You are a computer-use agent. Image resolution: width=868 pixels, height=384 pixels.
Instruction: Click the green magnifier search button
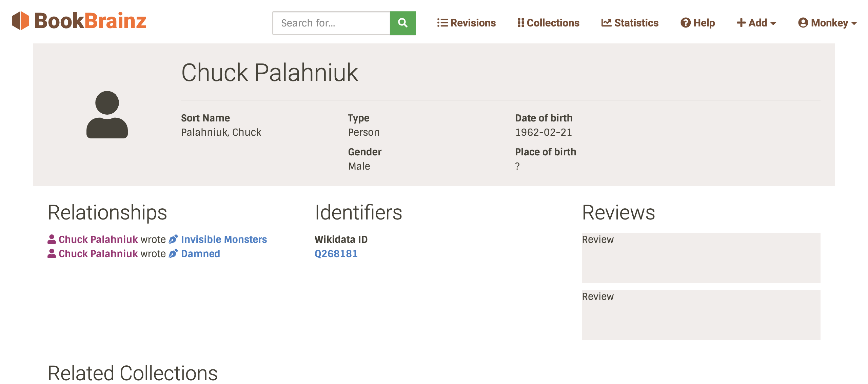pyautogui.click(x=402, y=23)
